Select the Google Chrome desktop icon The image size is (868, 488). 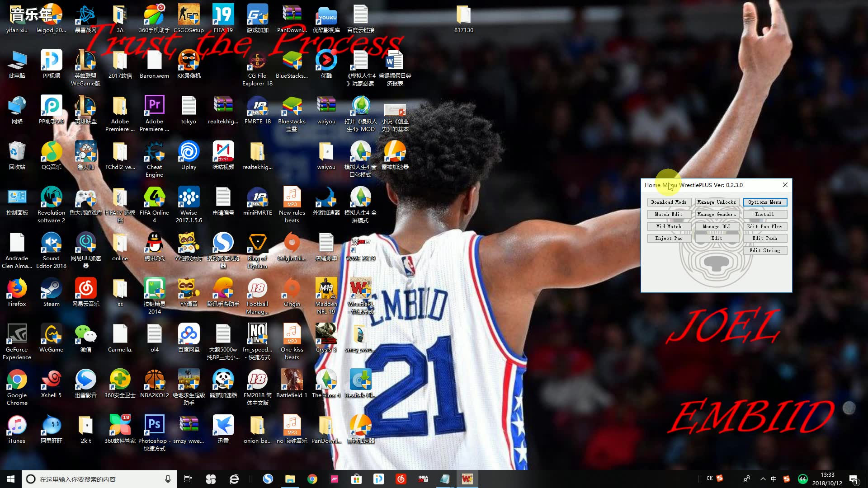pyautogui.click(x=17, y=380)
